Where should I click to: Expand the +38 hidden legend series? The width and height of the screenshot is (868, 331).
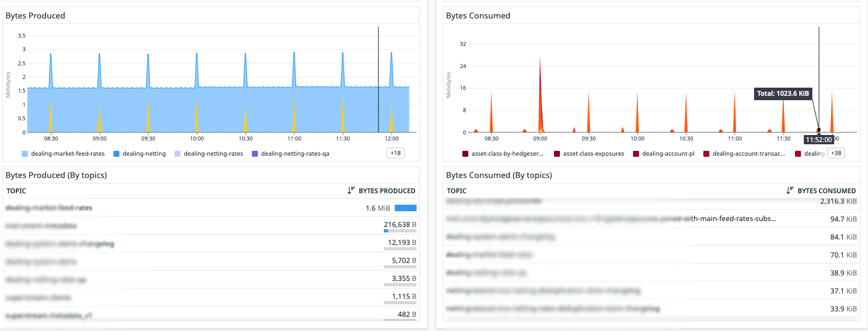pos(836,153)
